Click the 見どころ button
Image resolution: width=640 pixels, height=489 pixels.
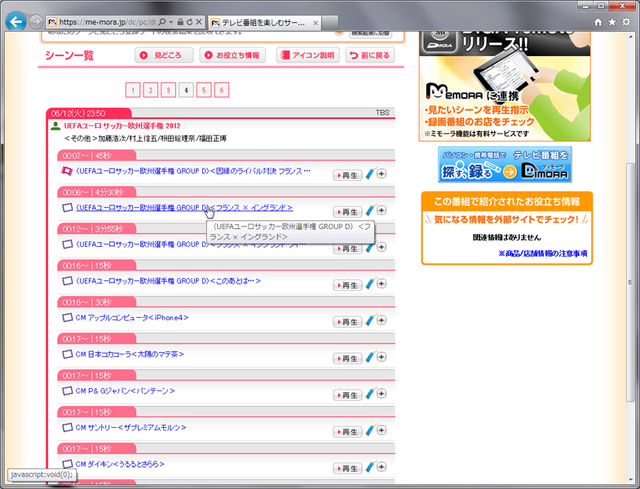tap(164, 55)
